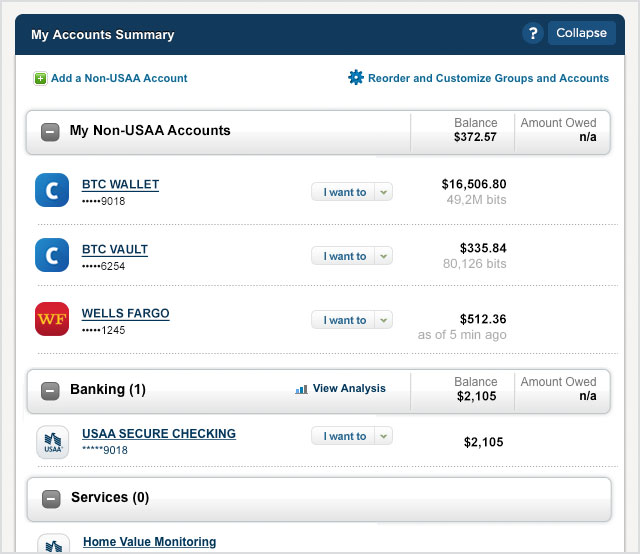Open the BTC VAULT account link

tap(115, 249)
